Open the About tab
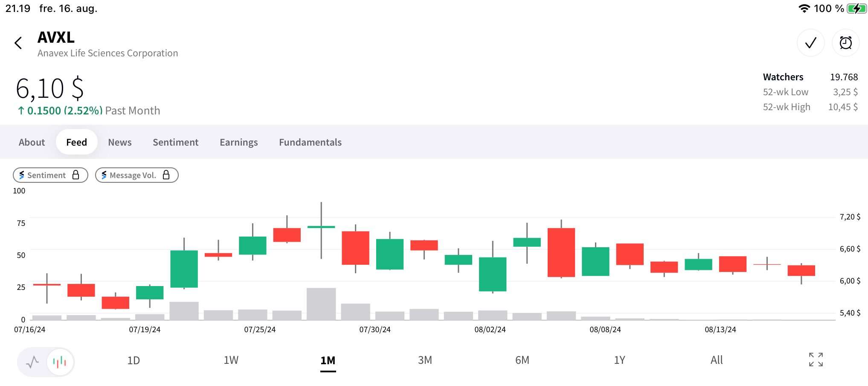 click(x=32, y=142)
